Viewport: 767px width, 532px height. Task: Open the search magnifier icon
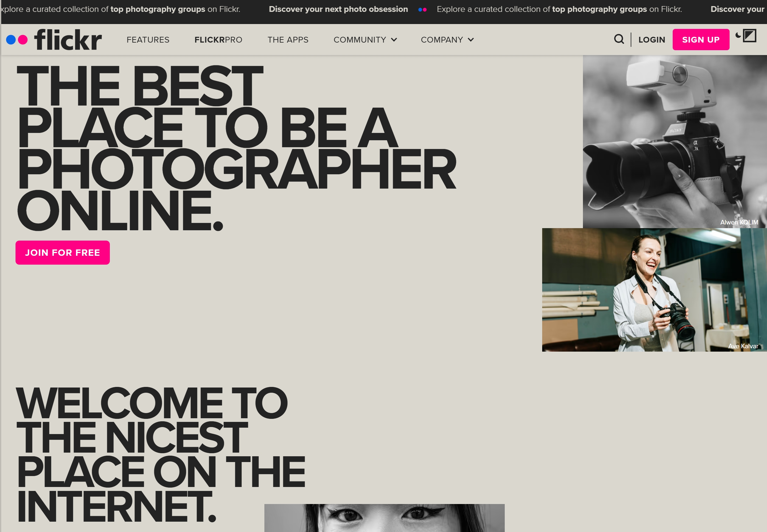[619, 39]
